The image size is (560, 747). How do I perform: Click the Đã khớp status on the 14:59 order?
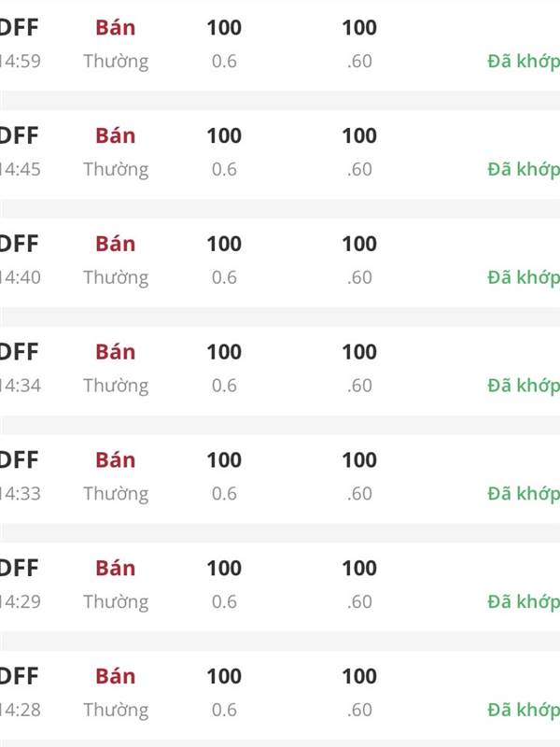(x=523, y=62)
